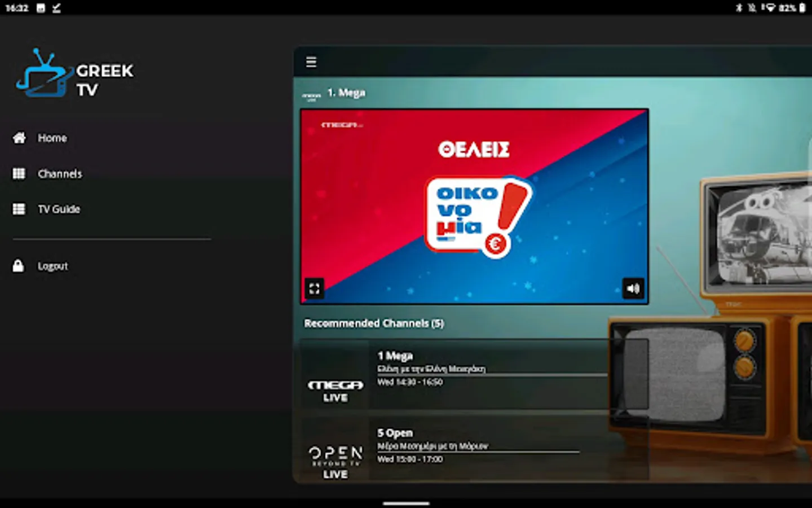812x508 pixels.
Task: Select Logout in the sidebar
Action: point(52,266)
